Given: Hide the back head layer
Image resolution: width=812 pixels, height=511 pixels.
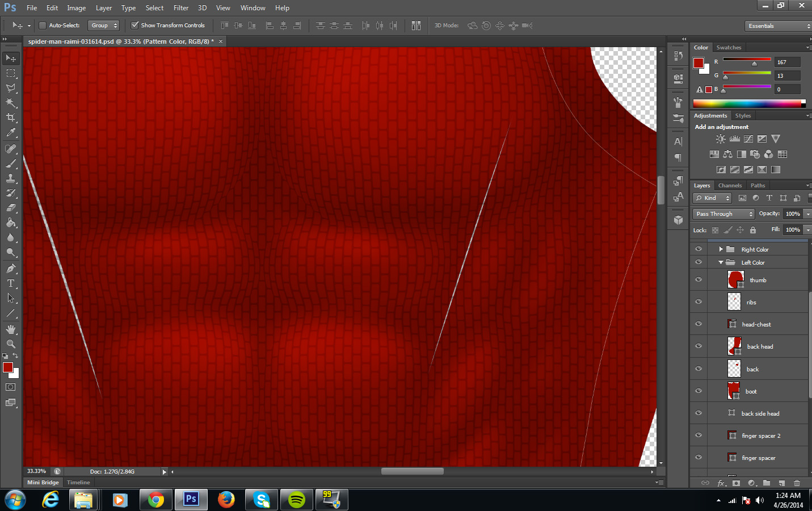Looking at the screenshot, I should click(699, 346).
